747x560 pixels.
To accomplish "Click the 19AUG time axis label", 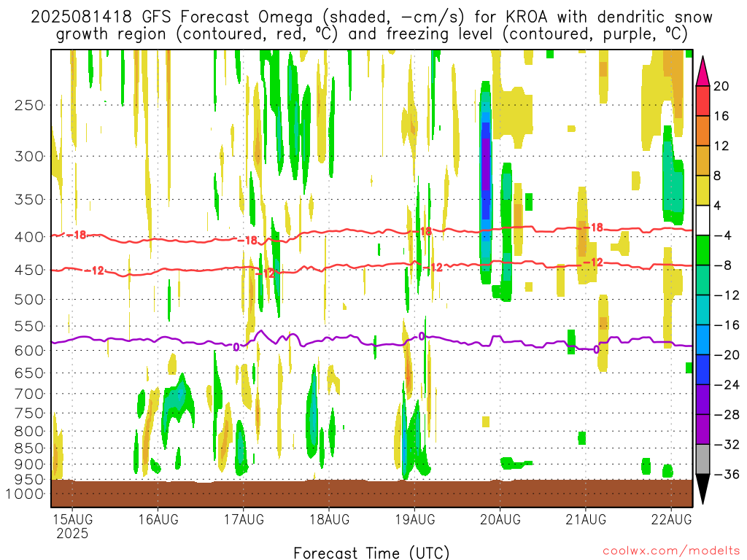I will 415,519.
